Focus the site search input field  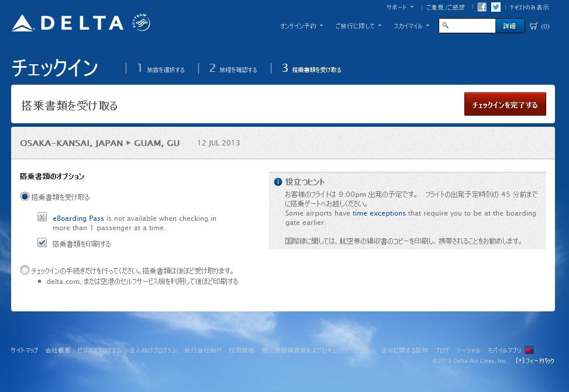tap(471, 26)
